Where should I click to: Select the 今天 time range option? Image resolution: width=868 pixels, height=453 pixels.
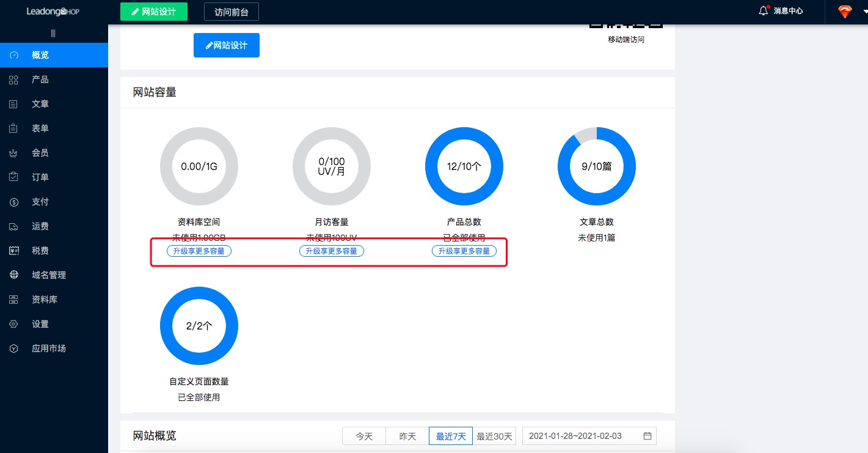coord(364,436)
